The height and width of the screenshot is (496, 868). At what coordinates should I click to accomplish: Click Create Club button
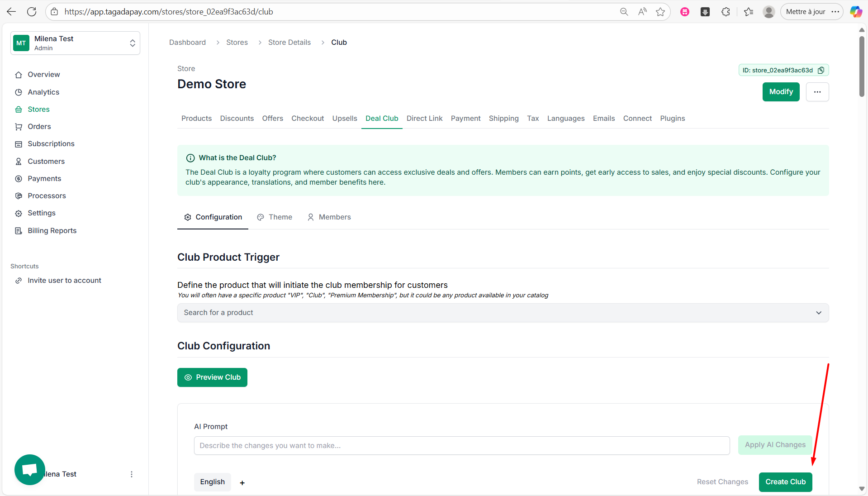pyautogui.click(x=785, y=482)
